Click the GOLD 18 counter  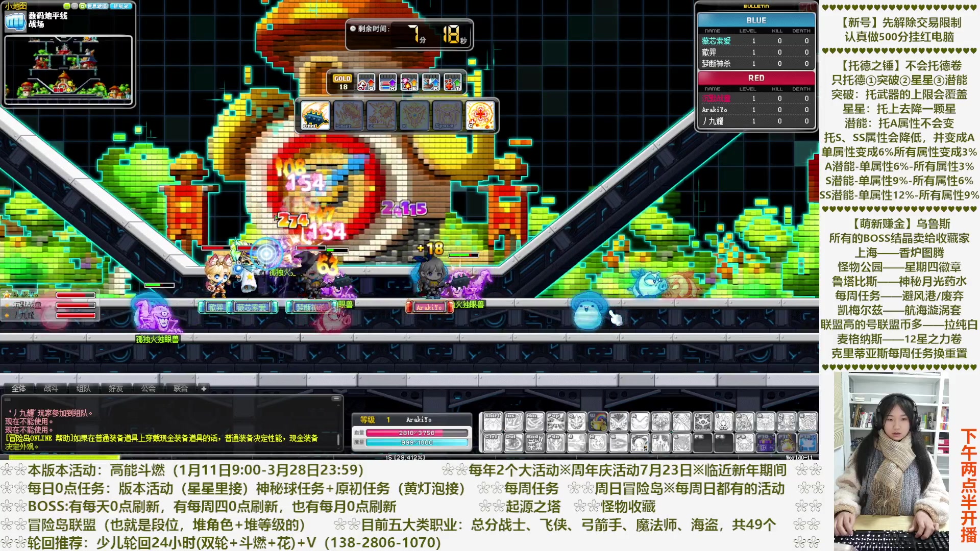[342, 83]
